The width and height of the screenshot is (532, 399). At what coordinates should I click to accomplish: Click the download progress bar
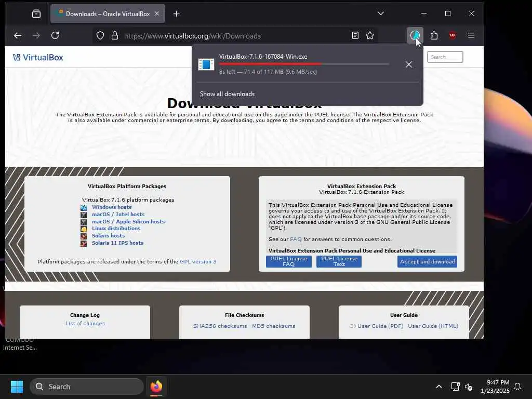304,64
